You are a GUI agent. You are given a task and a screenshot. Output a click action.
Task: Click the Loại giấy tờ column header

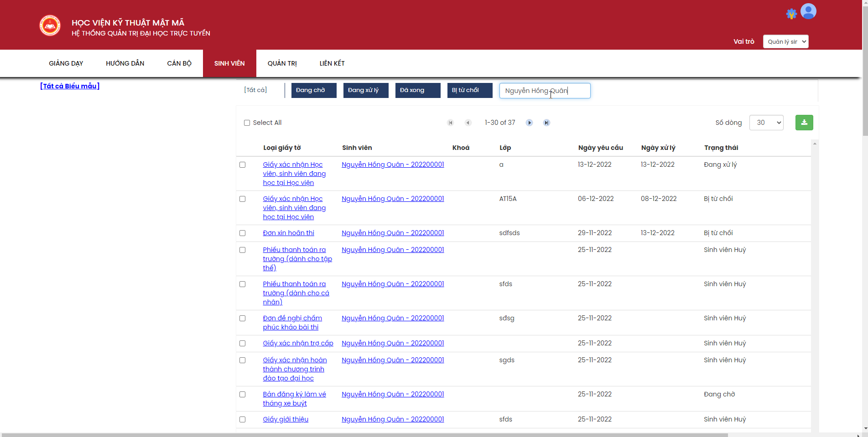[x=282, y=148]
